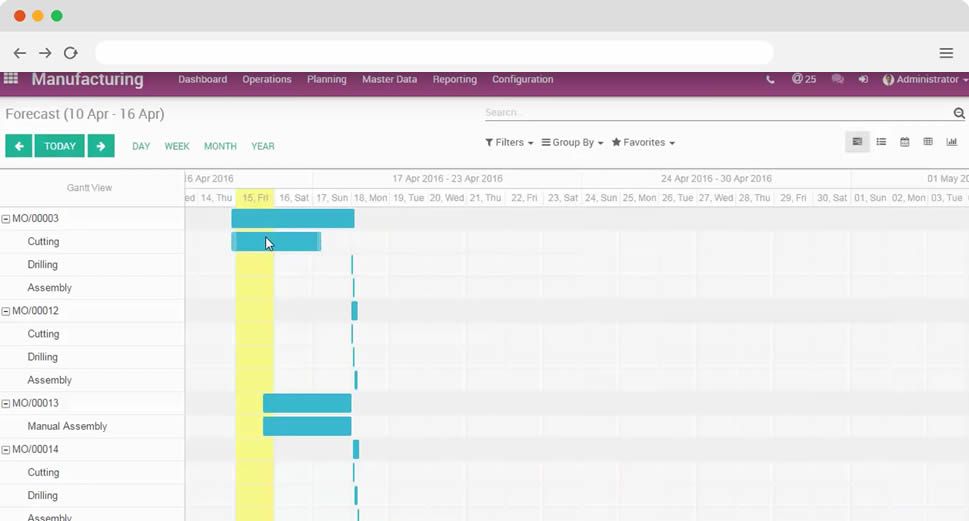969x521 pixels.
Task: Click the '18, Mon' day header
Action: tap(370, 198)
